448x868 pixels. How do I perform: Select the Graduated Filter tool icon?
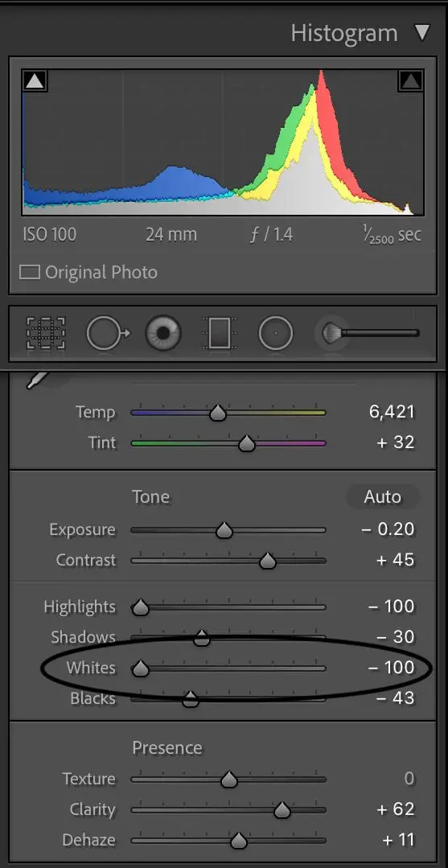click(x=220, y=333)
